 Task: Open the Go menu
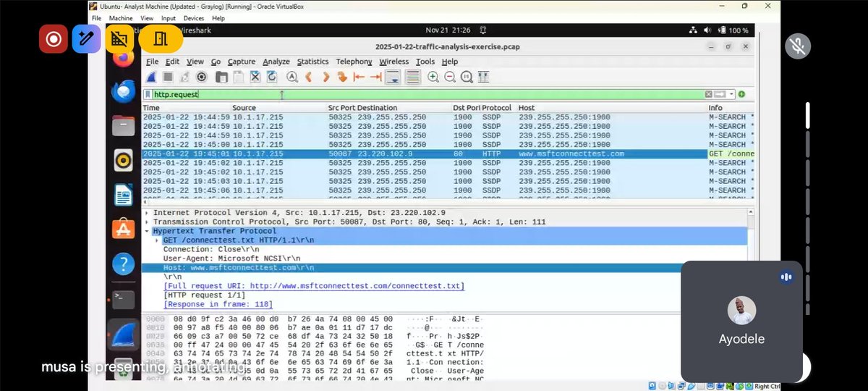(x=216, y=62)
